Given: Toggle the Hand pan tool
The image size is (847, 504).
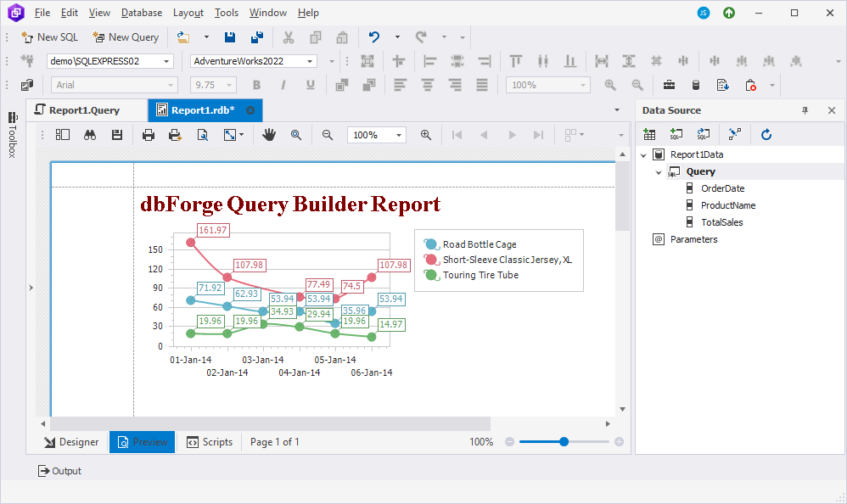Looking at the screenshot, I should click(x=268, y=135).
